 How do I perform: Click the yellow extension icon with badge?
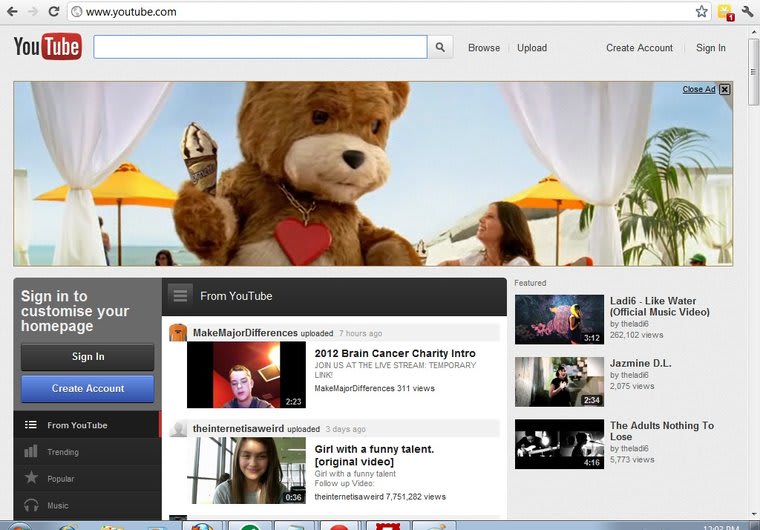tap(726, 12)
